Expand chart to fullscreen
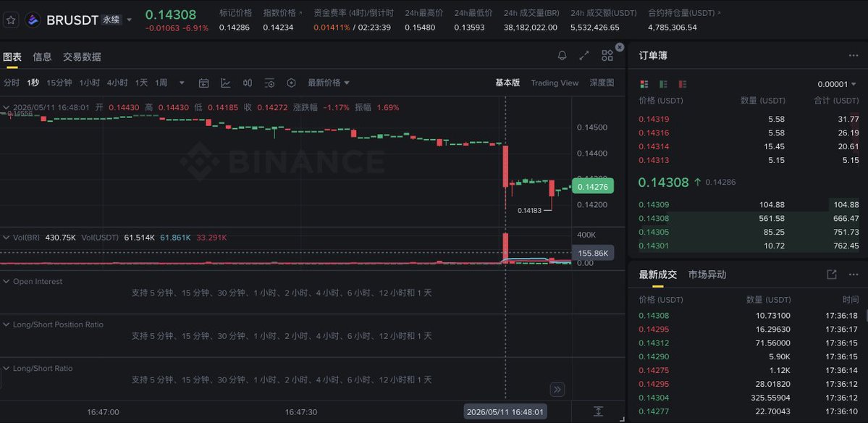The width and height of the screenshot is (868, 423). tap(584, 55)
